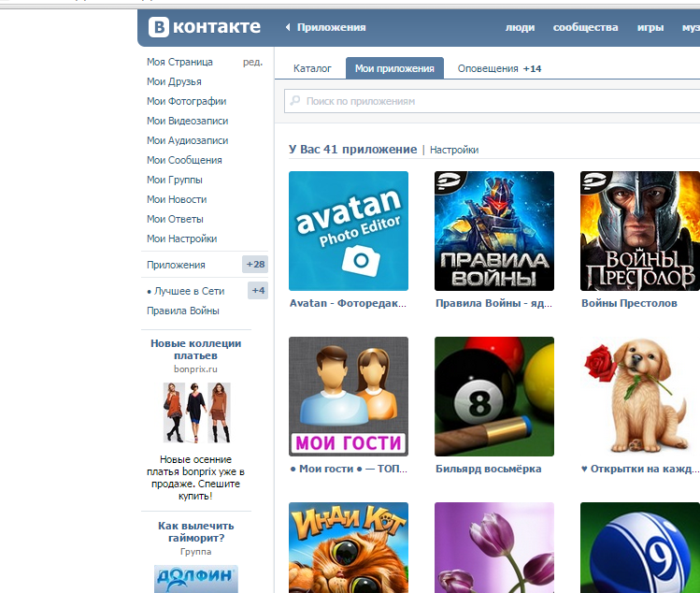Click the Войны Престолов title link
700x593 pixels.
click(x=629, y=303)
